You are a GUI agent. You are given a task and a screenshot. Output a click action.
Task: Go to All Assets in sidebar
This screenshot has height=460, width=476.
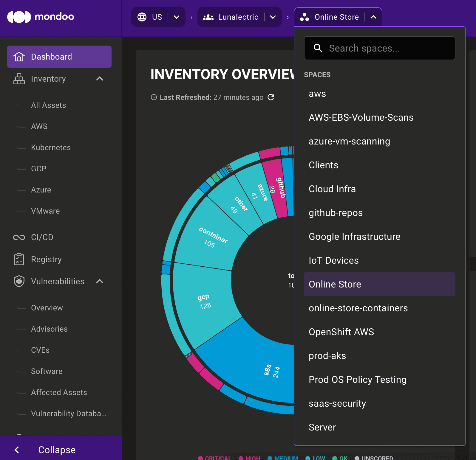click(48, 105)
